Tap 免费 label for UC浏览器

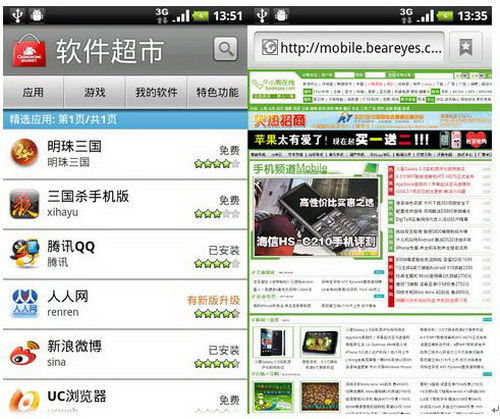click(229, 400)
